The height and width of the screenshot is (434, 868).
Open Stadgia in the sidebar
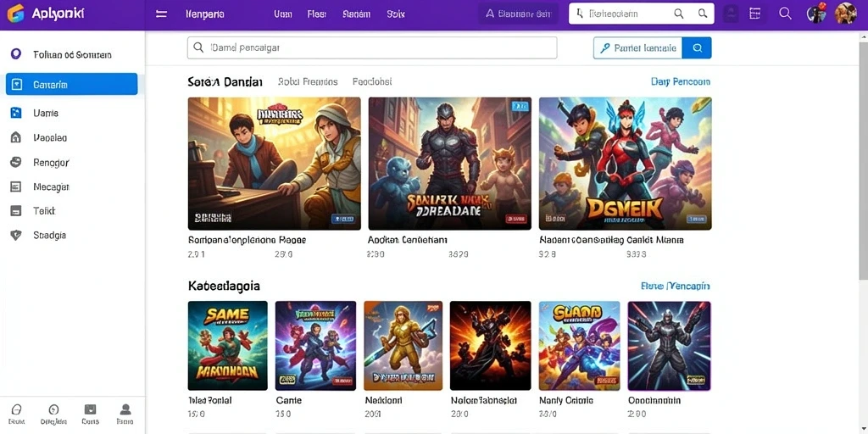(x=49, y=236)
